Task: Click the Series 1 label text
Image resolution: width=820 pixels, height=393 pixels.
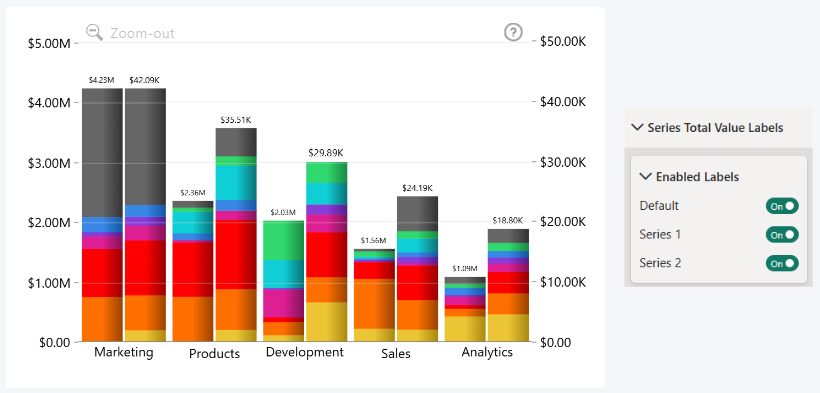Action: (x=660, y=234)
